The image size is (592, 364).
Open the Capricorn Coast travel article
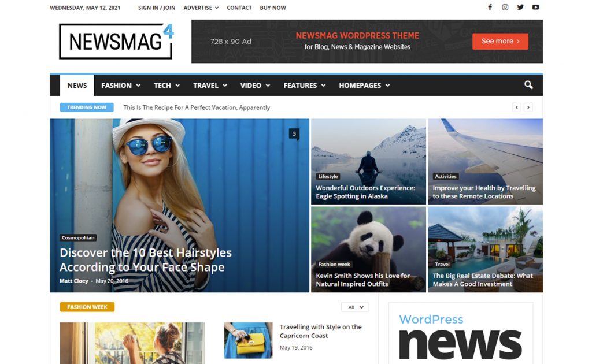321,331
